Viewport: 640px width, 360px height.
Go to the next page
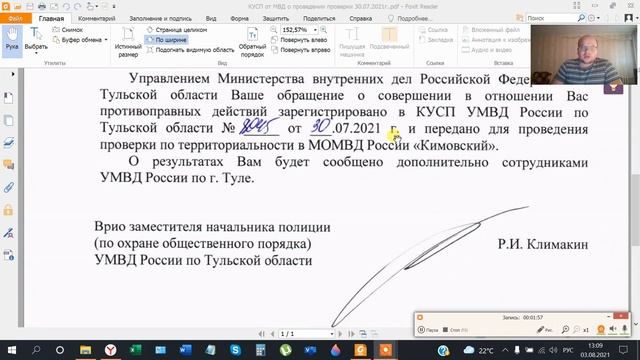[x=341, y=334]
